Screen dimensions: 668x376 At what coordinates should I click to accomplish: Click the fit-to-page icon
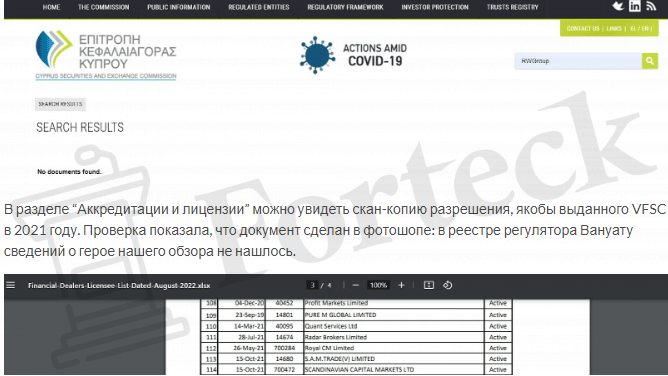[x=429, y=285]
